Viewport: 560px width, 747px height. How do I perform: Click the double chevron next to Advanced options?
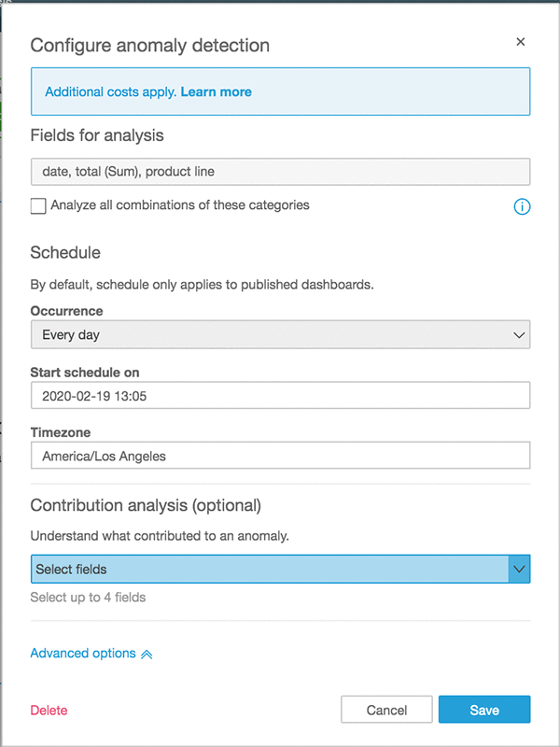click(x=147, y=655)
